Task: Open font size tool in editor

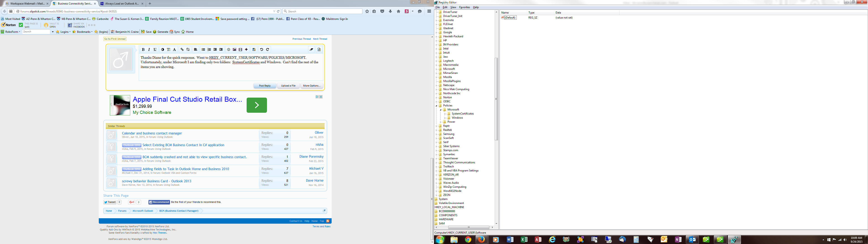Action: click(168, 49)
